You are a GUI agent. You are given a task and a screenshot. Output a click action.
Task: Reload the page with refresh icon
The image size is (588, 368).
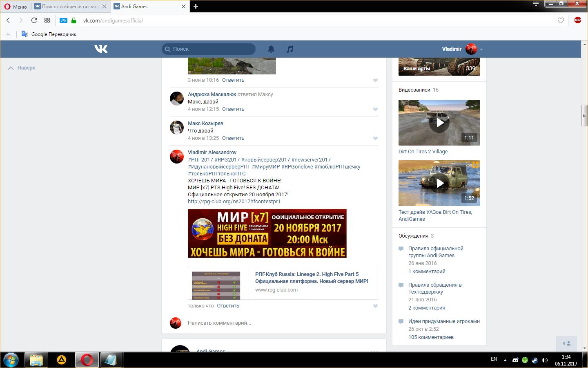[x=34, y=20]
